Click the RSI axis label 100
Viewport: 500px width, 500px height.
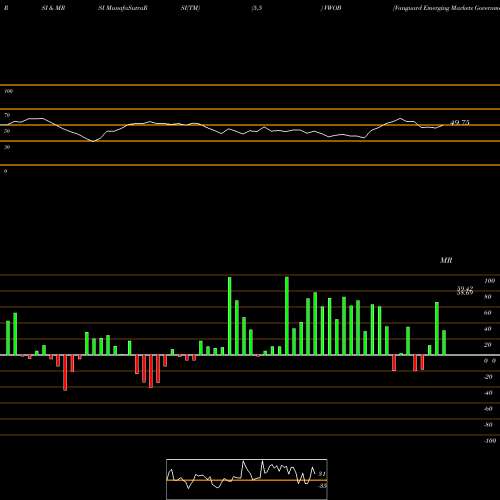(x=8, y=91)
